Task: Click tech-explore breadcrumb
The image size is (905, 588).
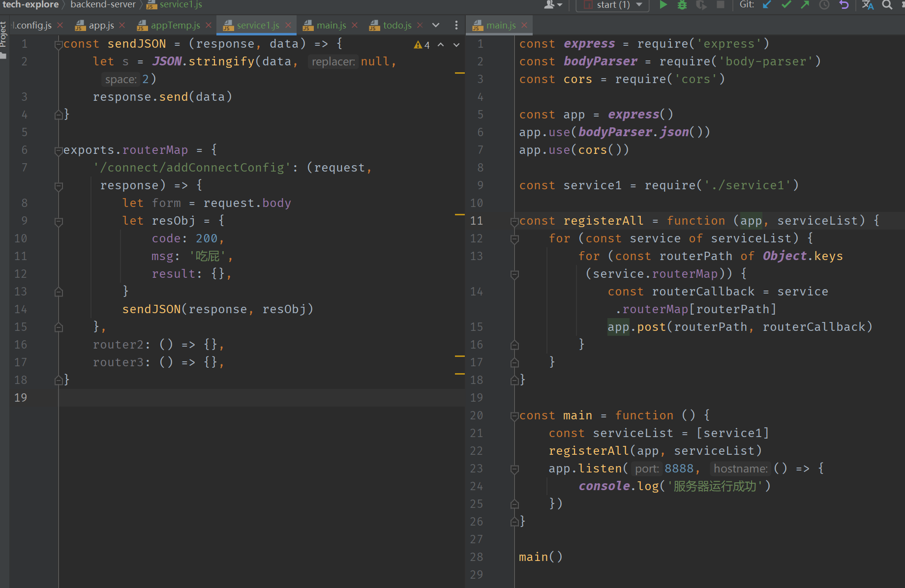Action: (30, 5)
